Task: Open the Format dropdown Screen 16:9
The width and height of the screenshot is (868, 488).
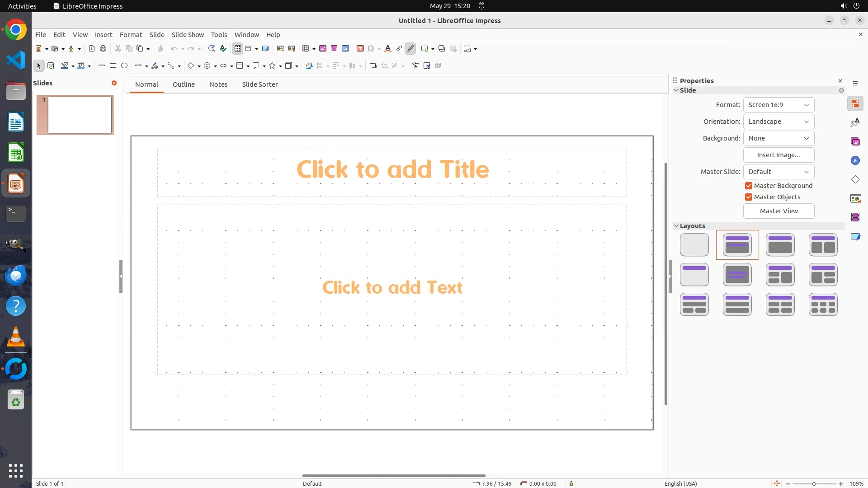Action: [778, 105]
